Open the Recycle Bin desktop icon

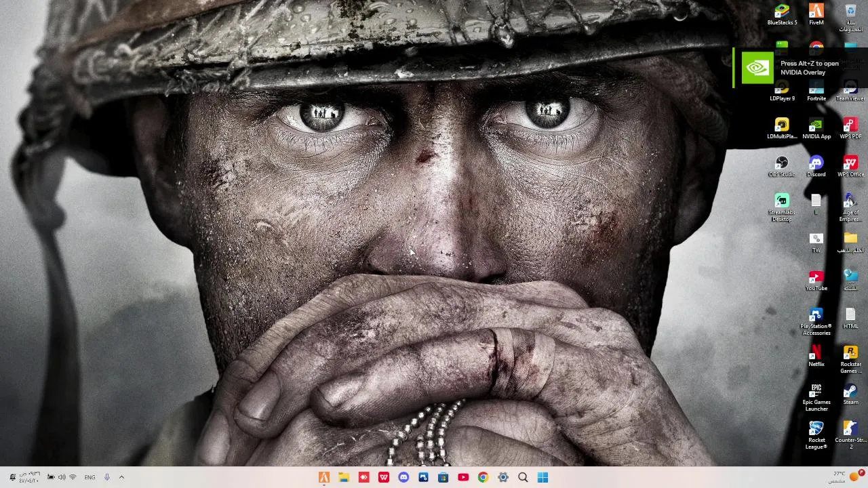(x=850, y=18)
